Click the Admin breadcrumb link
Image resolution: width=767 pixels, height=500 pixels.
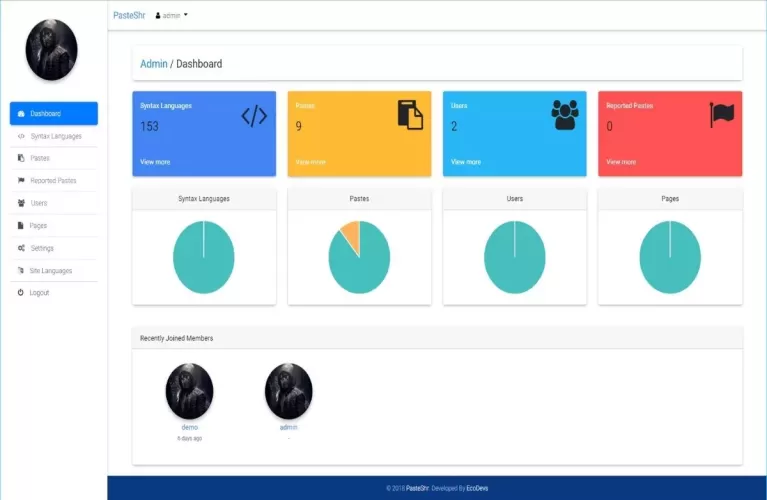154,64
